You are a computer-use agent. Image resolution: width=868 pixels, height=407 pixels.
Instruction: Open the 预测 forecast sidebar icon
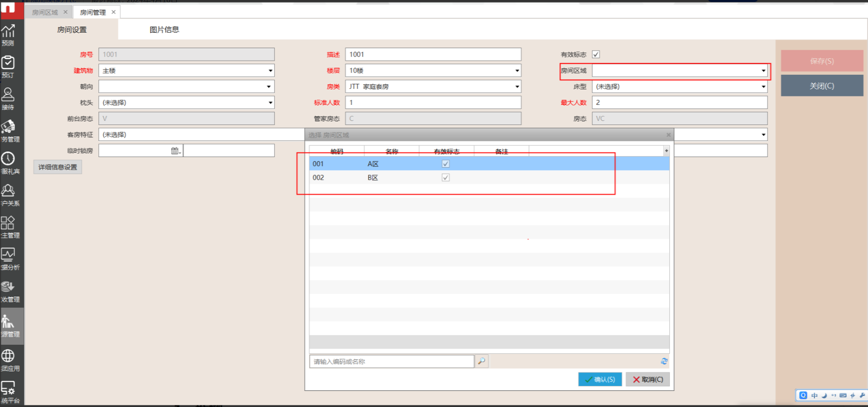(9, 34)
